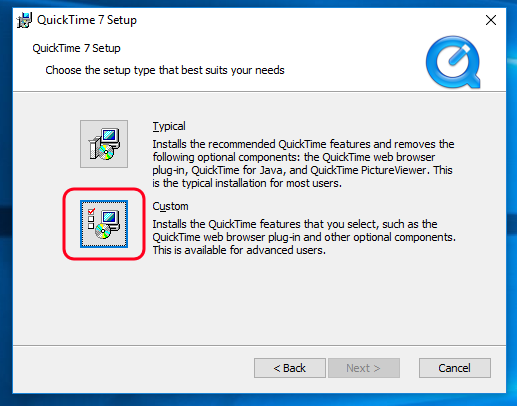517x406 pixels.
Task: Cancel the QuickTime installation
Action: 455,368
